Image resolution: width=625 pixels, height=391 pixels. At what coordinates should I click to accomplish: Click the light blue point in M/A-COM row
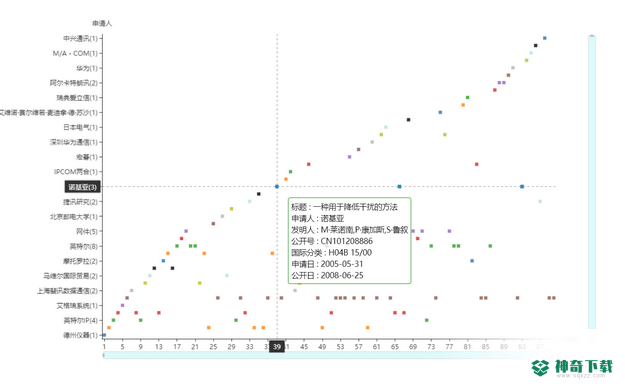531,53
